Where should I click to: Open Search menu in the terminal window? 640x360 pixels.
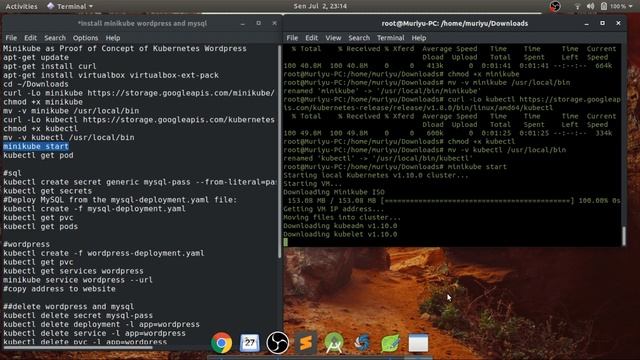click(359, 38)
